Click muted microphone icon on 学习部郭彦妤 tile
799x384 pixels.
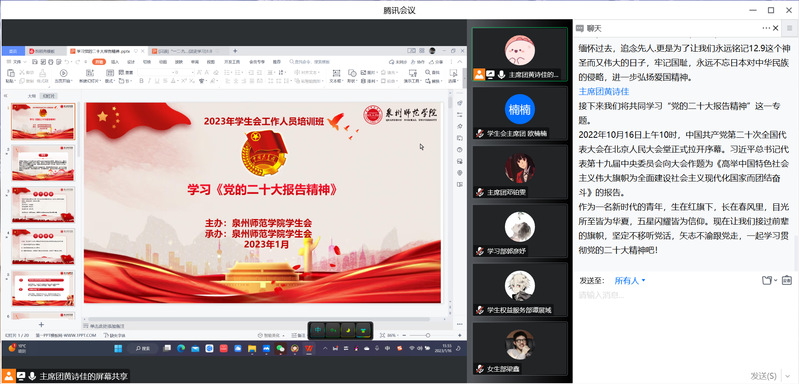(x=480, y=251)
